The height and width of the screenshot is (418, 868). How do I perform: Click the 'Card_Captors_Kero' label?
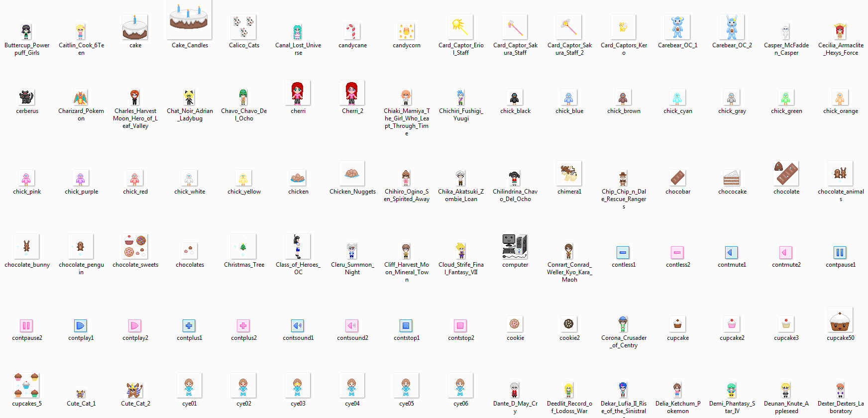point(624,49)
